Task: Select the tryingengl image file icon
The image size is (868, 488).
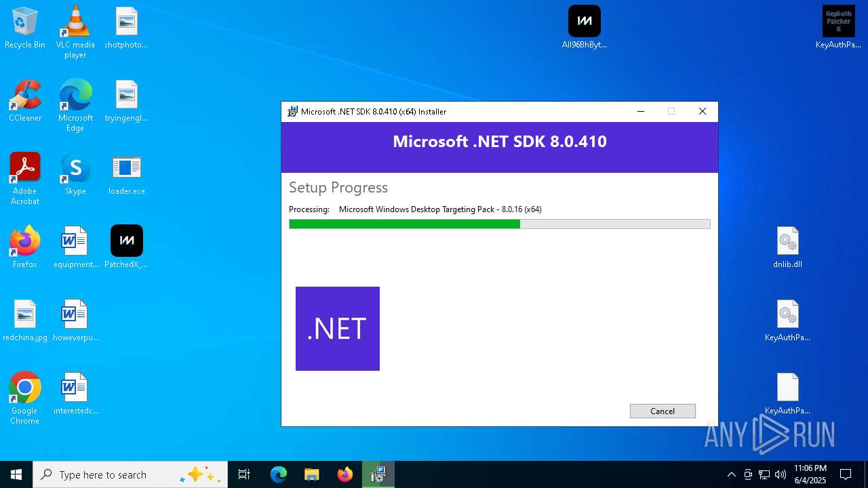Action: (x=126, y=102)
